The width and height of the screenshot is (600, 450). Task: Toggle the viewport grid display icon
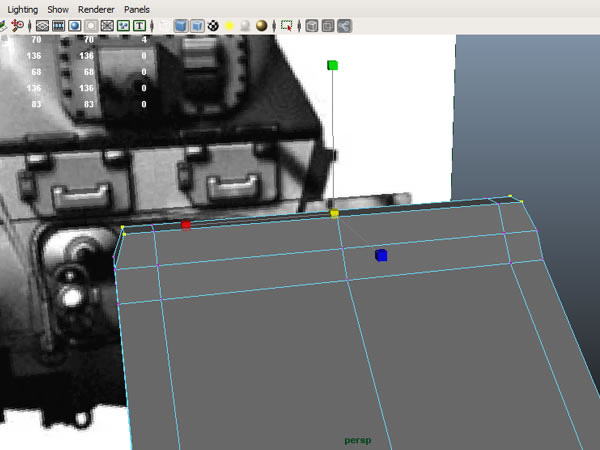point(43,25)
